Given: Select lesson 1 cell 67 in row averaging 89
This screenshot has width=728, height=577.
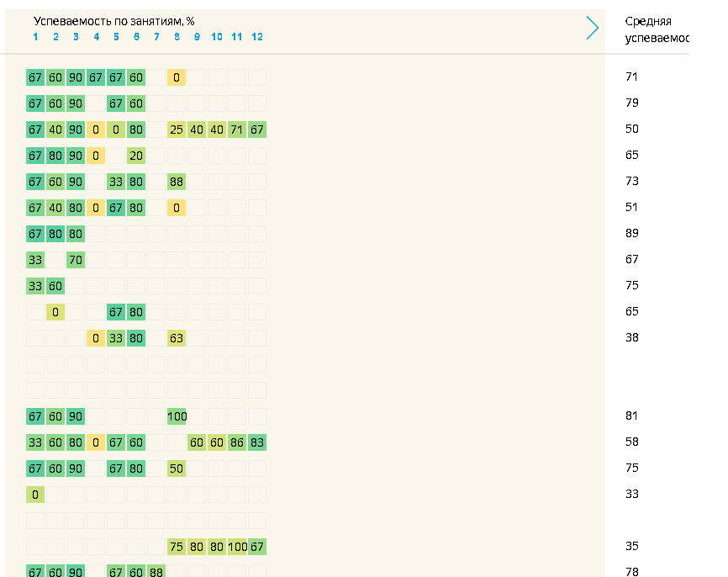Looking at the screenshot, I should click(x=35, y=234).
